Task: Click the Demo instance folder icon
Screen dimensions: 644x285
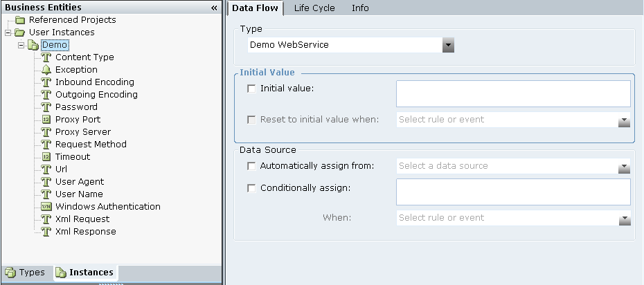Action: click(x=33, y=45)
